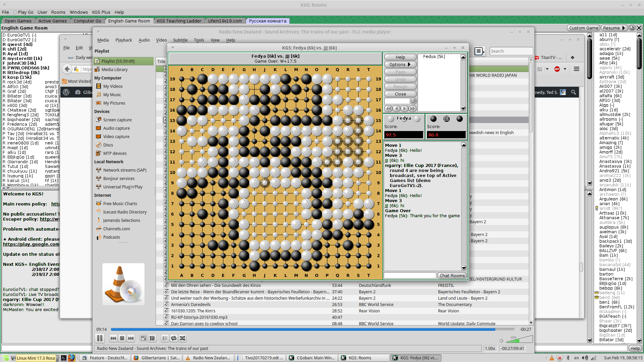Toggle random shuffle playback
This screenshot has height=362, width=644.
pos(182,338)
